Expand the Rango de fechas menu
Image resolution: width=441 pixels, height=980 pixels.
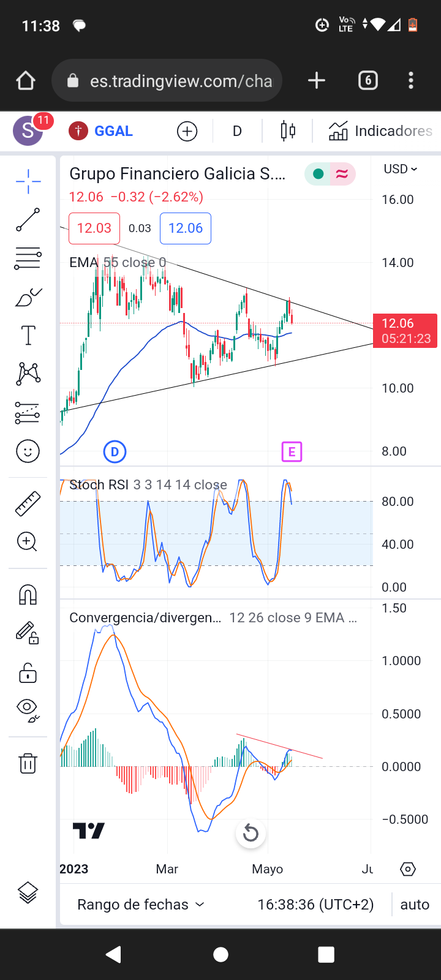pos(140,905)
